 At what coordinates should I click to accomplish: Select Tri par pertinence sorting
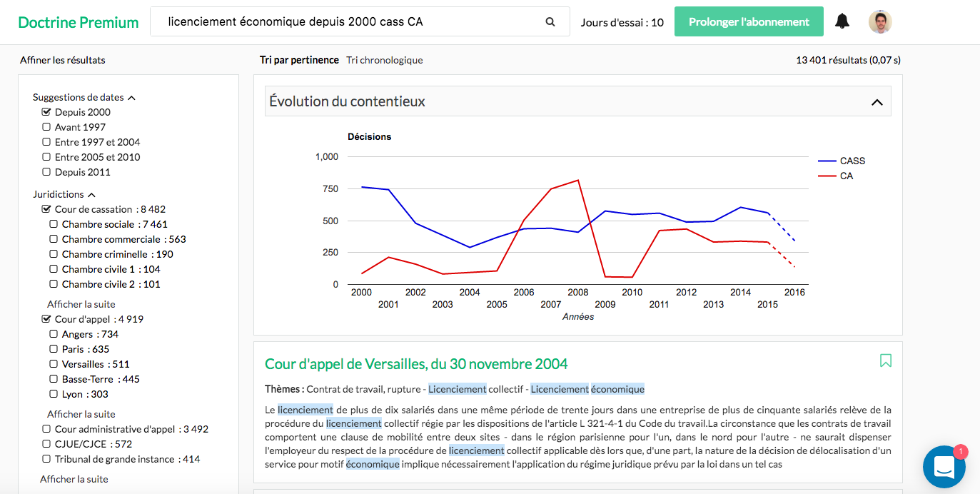[x=299, y=60]
